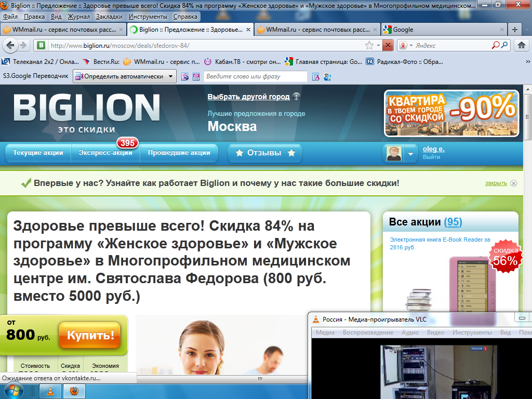Open the language detection dropdown
This screenshot has height=399, width=532.
pos(125,76)
